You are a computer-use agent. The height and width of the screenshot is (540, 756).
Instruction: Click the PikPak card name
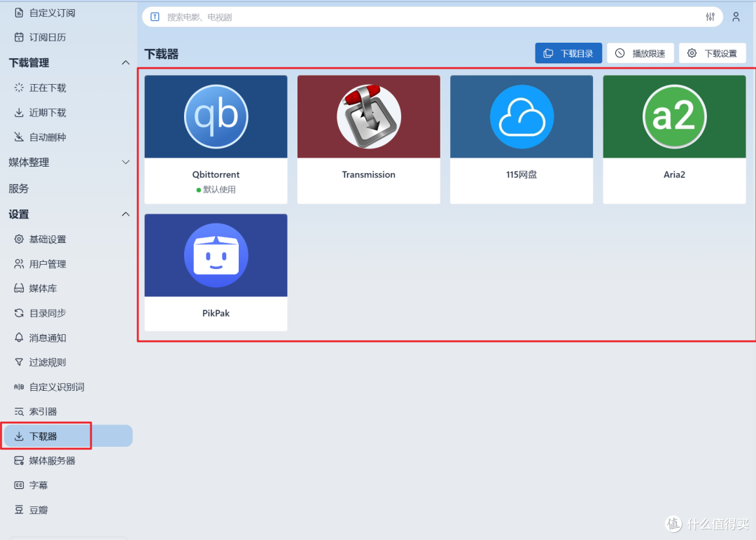pos(216,312)
